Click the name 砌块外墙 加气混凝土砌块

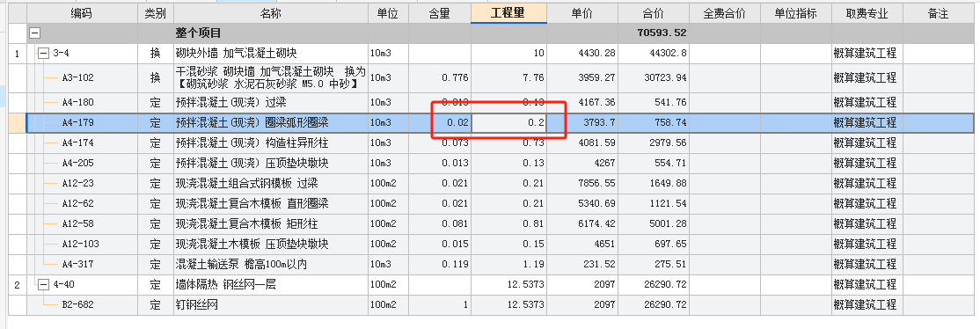tap(236, 53)
